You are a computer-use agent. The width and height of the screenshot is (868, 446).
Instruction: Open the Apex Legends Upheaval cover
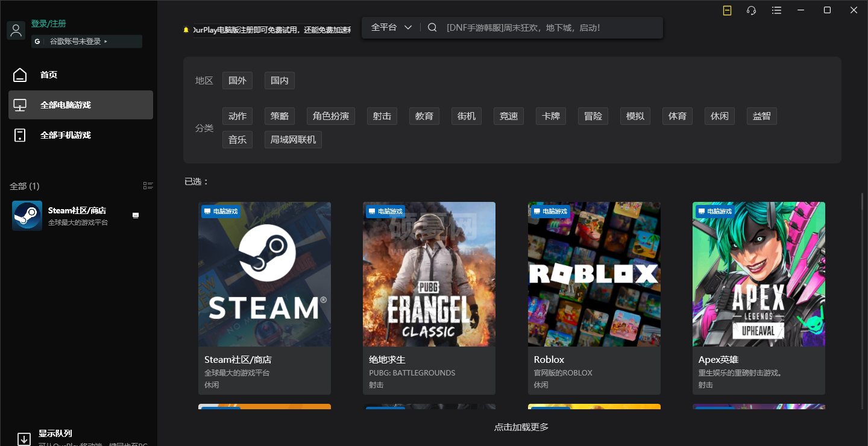click(759, 274)
